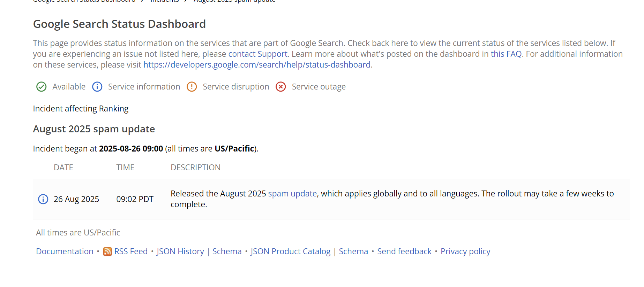Click the orange RSS Feed icon
Screen dimensions: 644x287
(x=107, y=251)
